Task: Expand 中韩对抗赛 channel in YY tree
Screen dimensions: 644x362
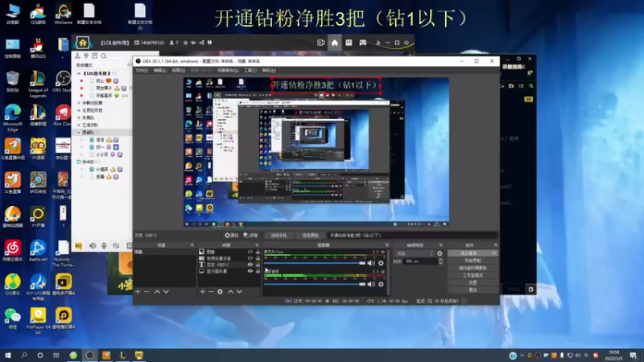Action: (x=79, y=103)
